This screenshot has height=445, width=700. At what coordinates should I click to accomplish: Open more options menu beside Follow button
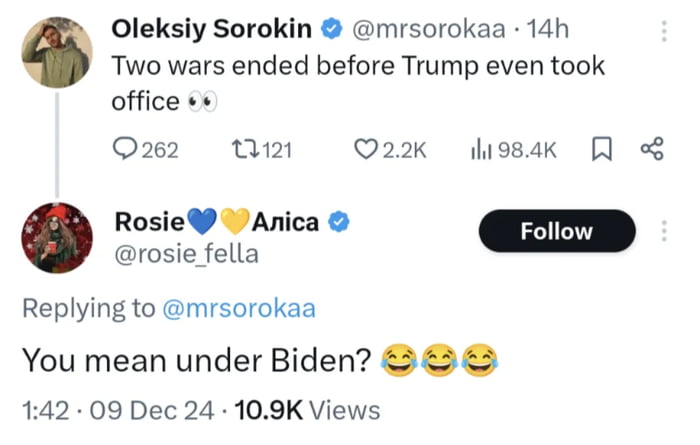664,231
